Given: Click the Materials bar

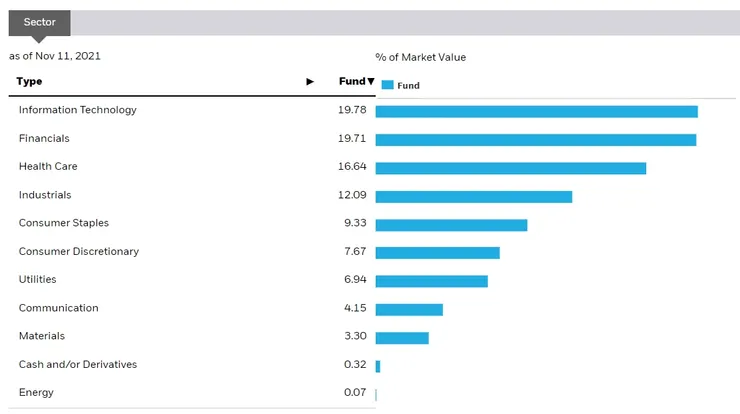Looking at the screenshot, I should click(x=402, y=338).
